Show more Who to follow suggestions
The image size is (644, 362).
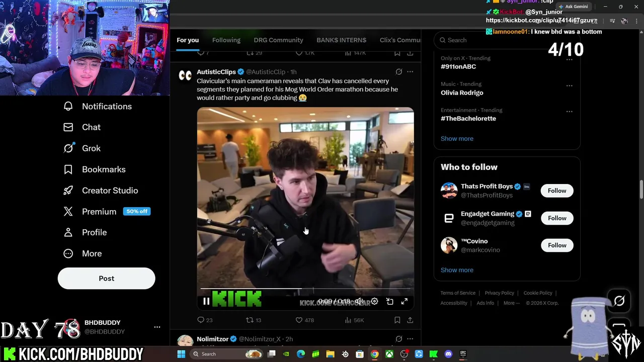coord(457,270)
